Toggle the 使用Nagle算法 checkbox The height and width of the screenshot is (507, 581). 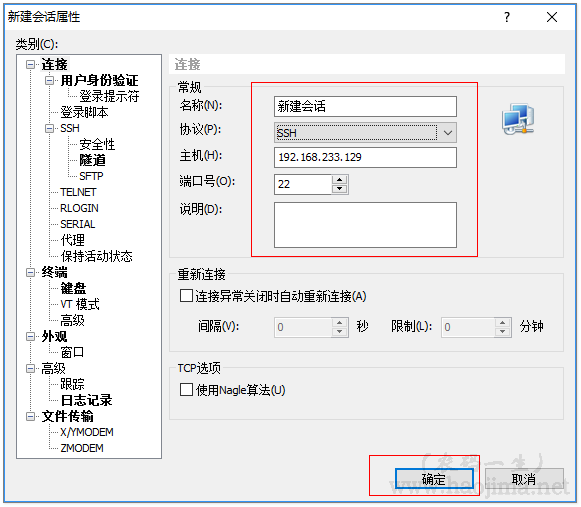click(186, 390)
